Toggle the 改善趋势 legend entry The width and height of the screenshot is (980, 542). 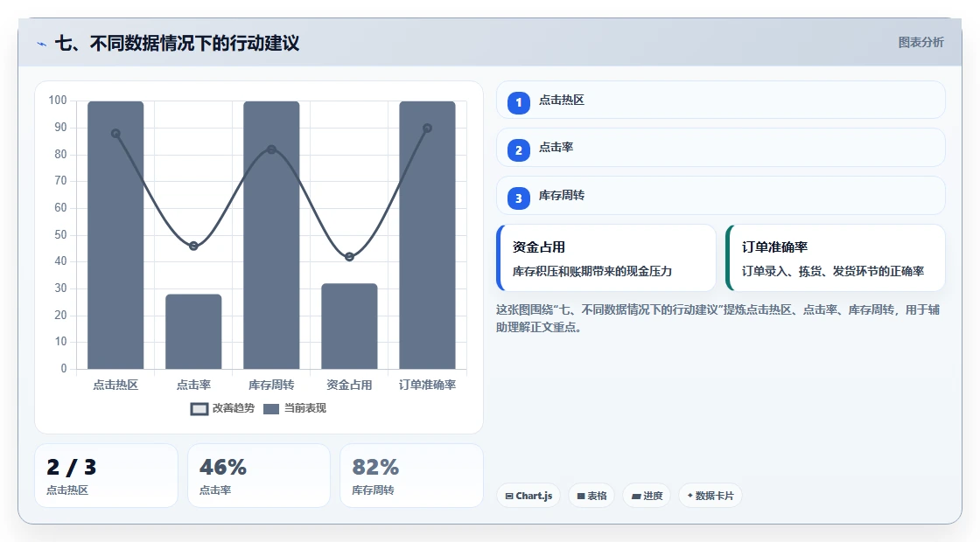[222, 408]
